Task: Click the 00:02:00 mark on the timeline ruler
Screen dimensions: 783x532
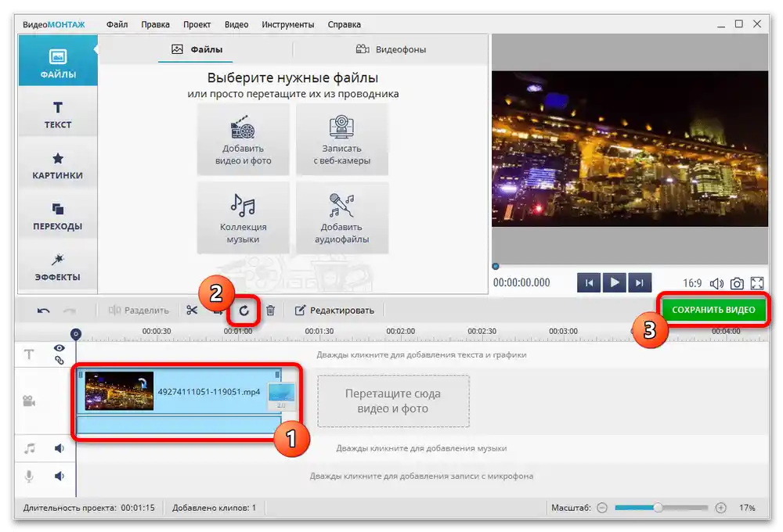Action: tap(400, 332)
